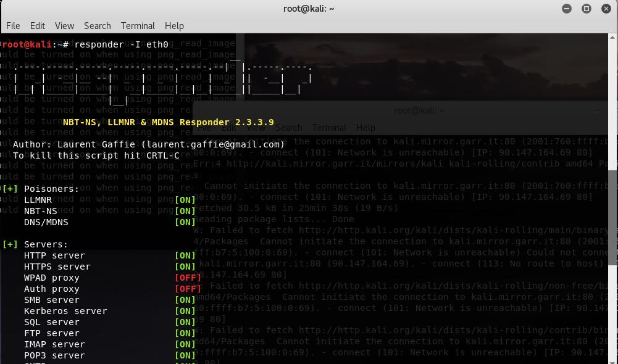Screen dimensions: 618x364
Task: Open Help menu in the background window
Action: [x=365, y=128]
